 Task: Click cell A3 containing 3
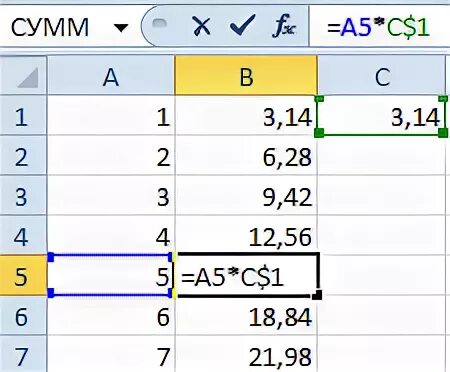pos(111,196)
